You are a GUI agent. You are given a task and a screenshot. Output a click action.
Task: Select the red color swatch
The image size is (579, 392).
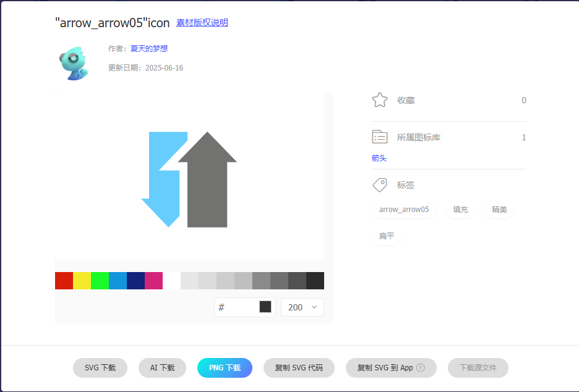[63, 280]
